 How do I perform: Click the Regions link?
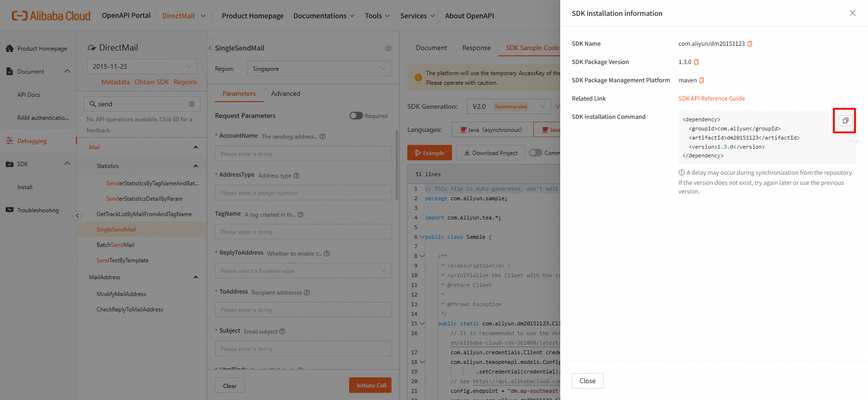pos(185,82)
